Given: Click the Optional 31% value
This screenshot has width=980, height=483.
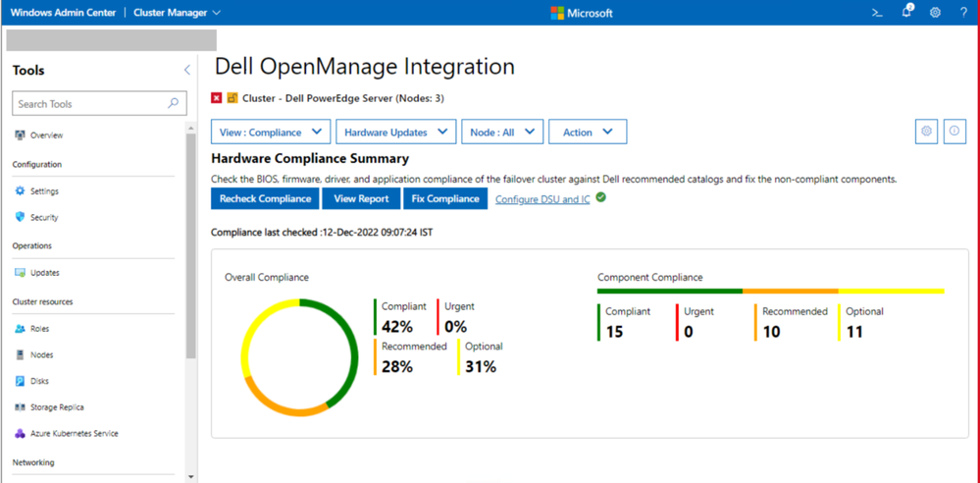Looking at the screenshot, I should [481, 366].
